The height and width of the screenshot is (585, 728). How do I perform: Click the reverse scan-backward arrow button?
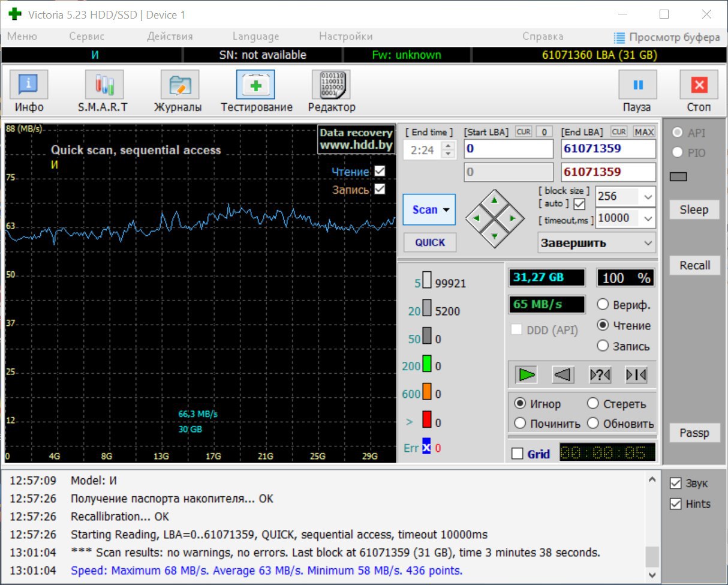(563, 375)
